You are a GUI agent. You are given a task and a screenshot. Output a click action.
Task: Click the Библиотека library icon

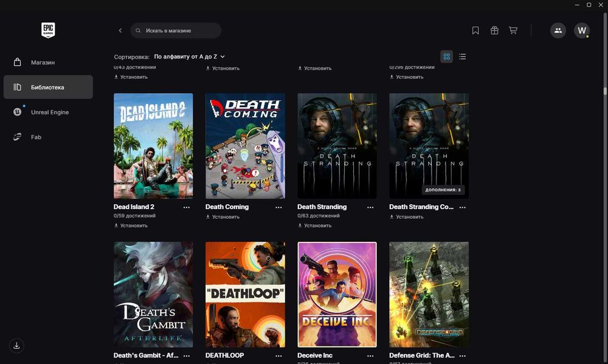[18, 87]
